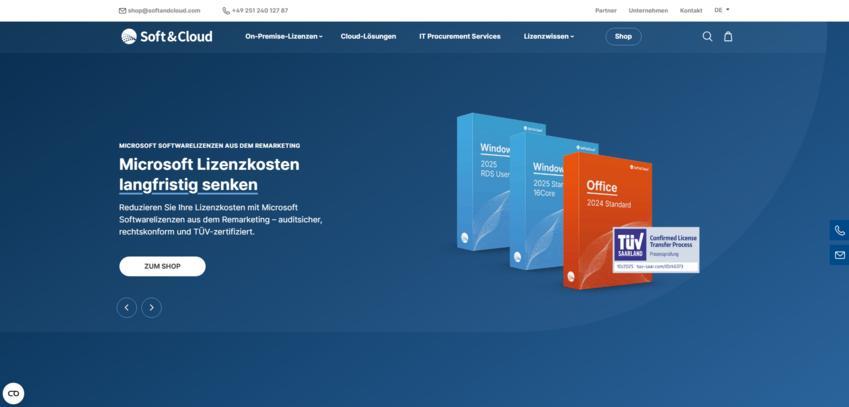
Task: Click the +49 251 240 127 87 number
Action: point(260,10)
